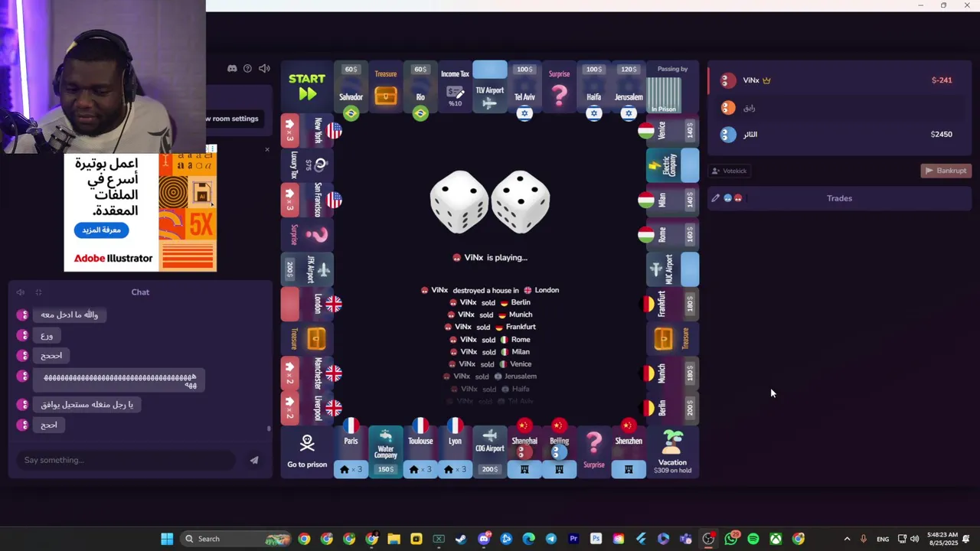This screenshot has height=551, width=980.
Task: Send the chat message with the paper-plane icon
Action: point(254,460)
